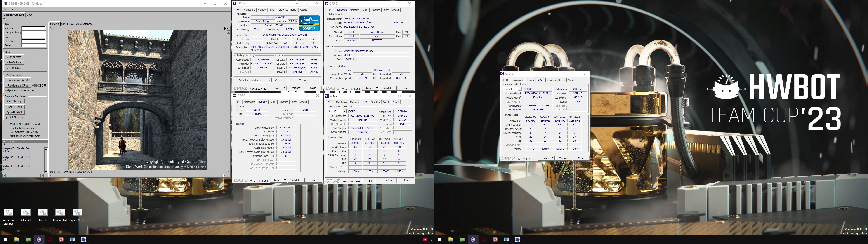Open File Explorer on the left monitor taskbar
This screenshot has width=868, height=244.
(17, 240)
